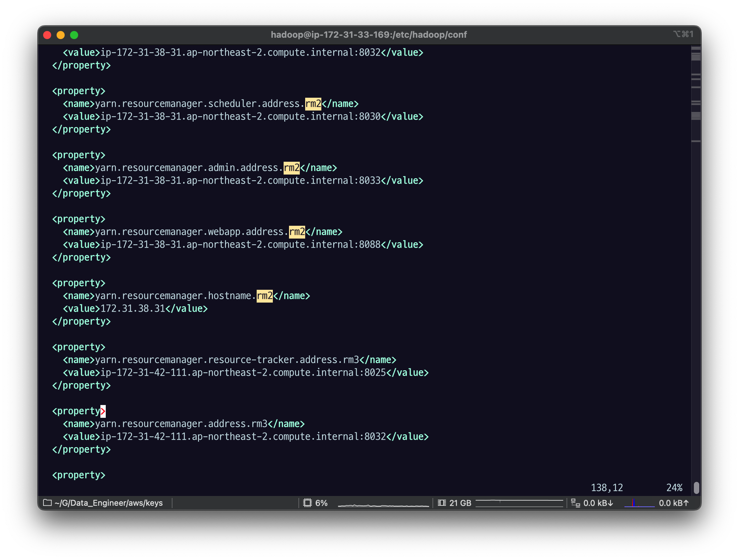Screen dimensions: 739x560
Task: Click the memory icon beside 21 GB
Action: [442, 503]
